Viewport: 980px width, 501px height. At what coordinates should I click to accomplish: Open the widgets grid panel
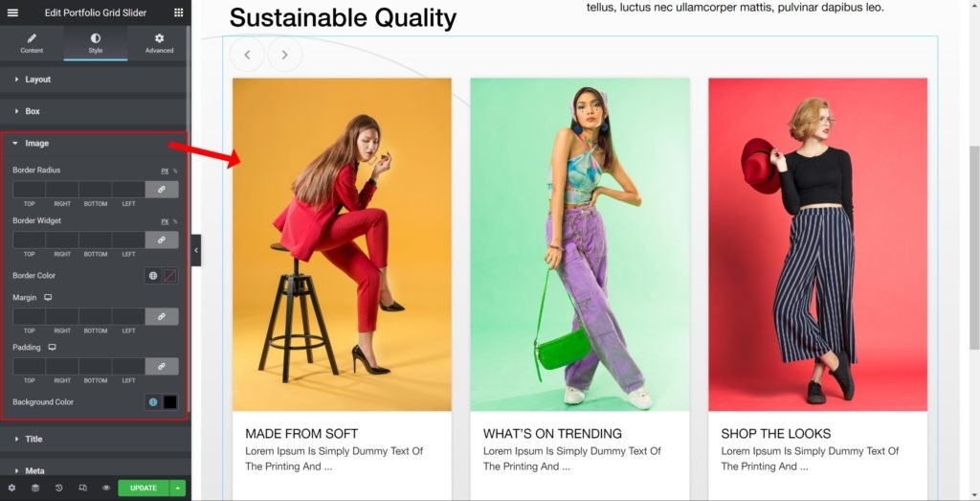click(x=178, y=12)
